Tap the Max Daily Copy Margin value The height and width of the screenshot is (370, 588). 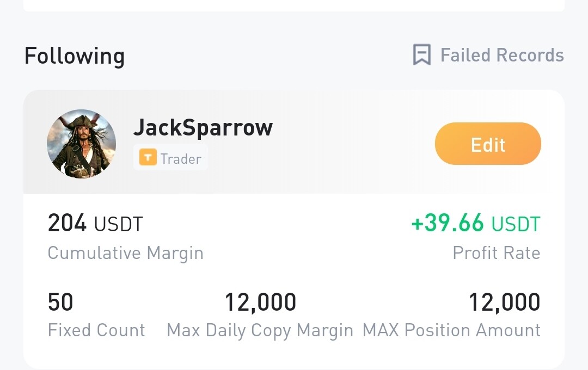tap(260, 303)
